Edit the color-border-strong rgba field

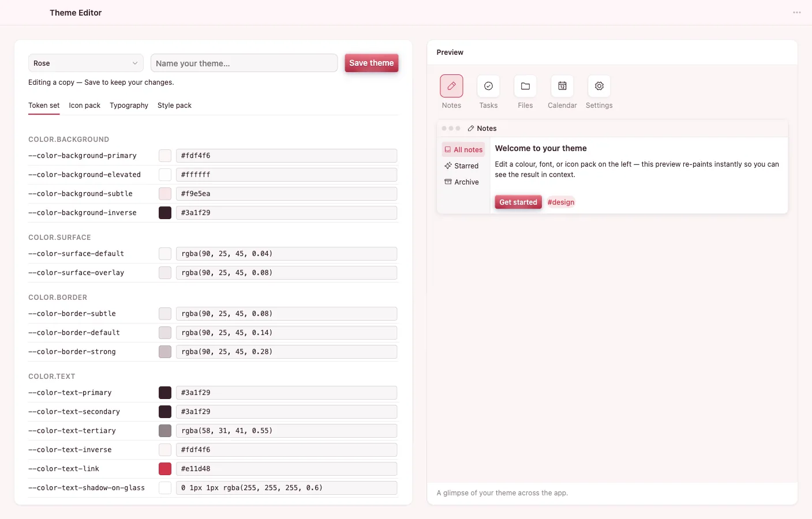286,352
